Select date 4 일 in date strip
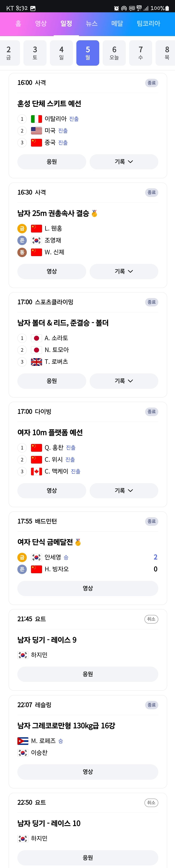This screenshot has height=868, width=175. point(62,53)
